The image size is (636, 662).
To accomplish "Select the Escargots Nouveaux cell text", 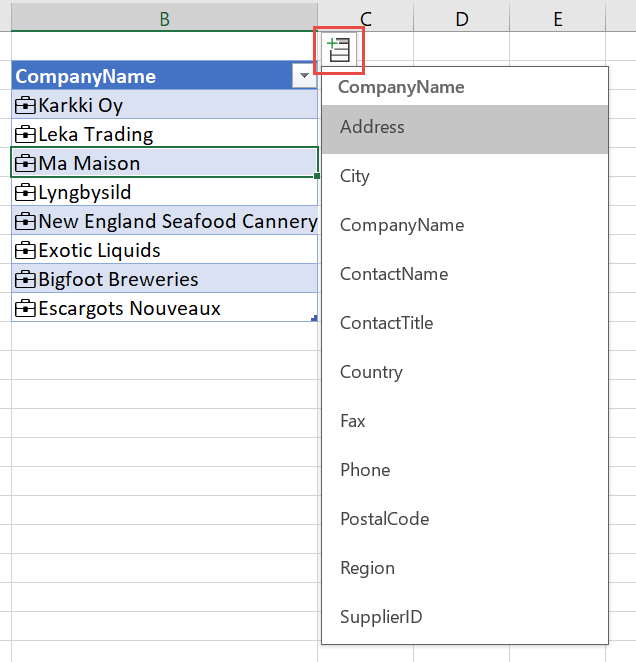I will click(x=129, y=309).
